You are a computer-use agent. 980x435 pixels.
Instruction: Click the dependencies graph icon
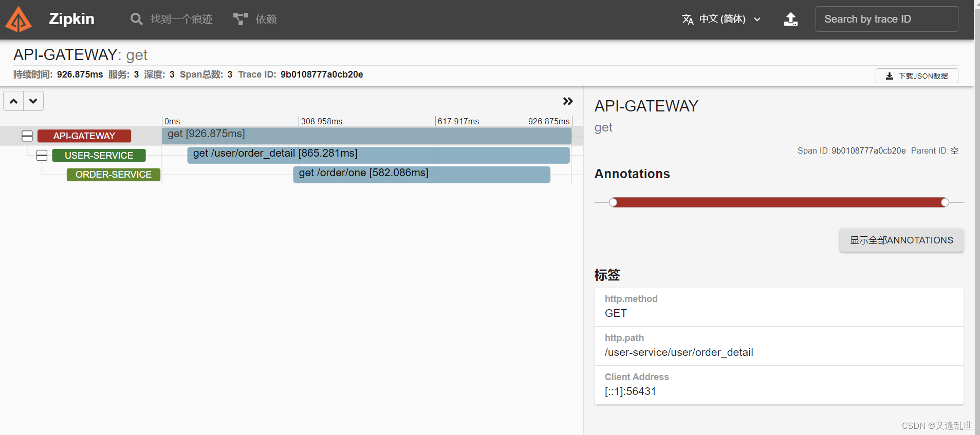click(241, 19)
